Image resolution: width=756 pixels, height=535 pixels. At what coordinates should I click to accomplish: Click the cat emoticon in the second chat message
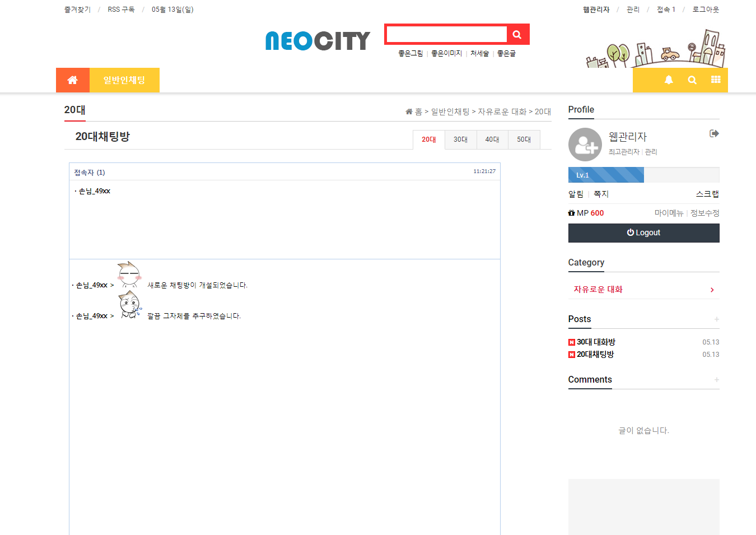pos(130,304)
